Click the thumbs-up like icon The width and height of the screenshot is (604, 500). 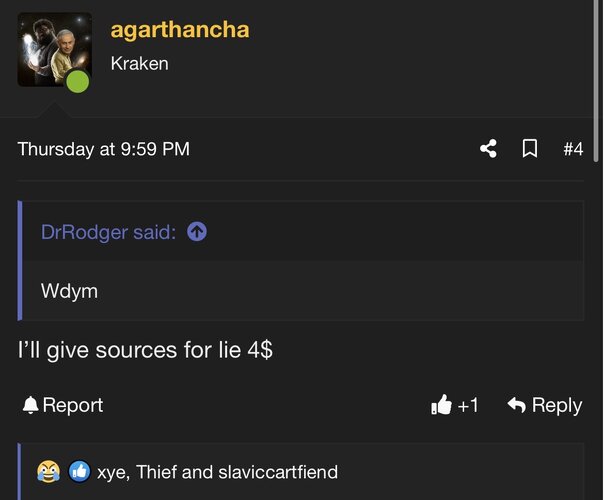point(441,405)
